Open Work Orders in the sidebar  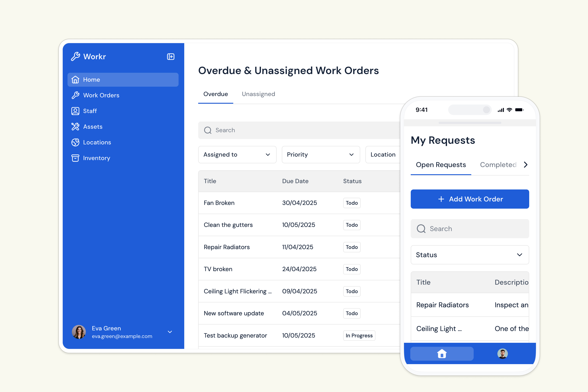pyautogui.click(x=123, y=95)
